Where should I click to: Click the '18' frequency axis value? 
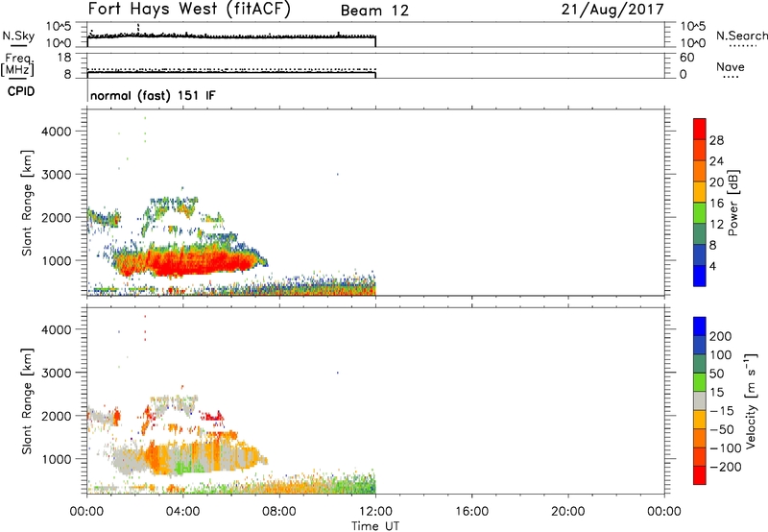64,58
